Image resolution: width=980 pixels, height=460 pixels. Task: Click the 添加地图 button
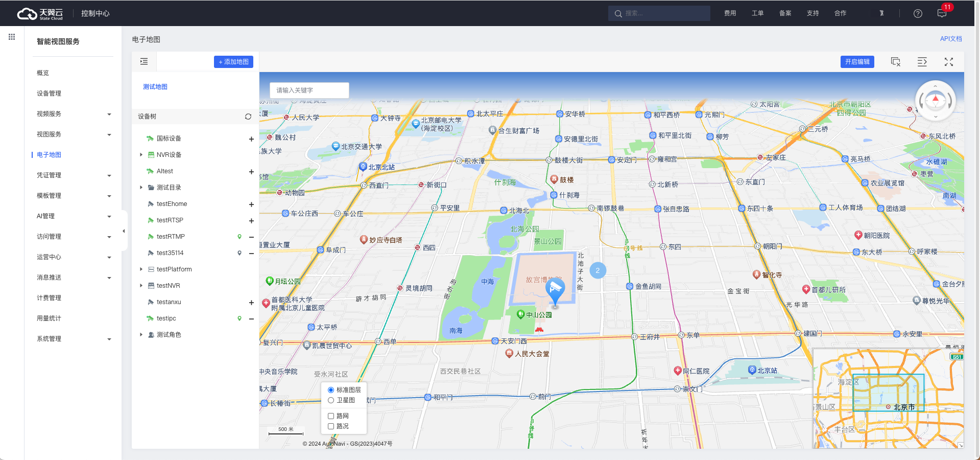[233, 62]
